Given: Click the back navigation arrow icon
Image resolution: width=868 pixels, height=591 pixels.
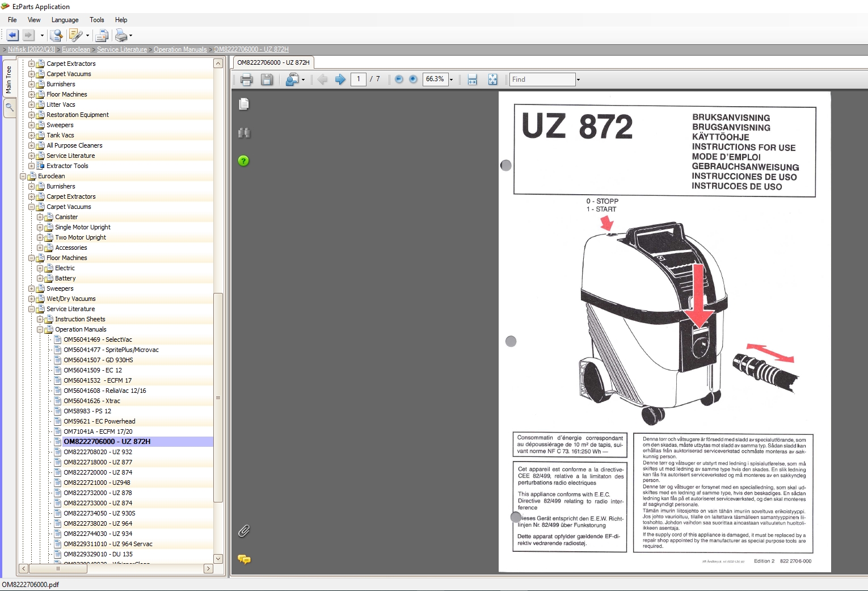Looking at the screenshot, I should [322, 79].
